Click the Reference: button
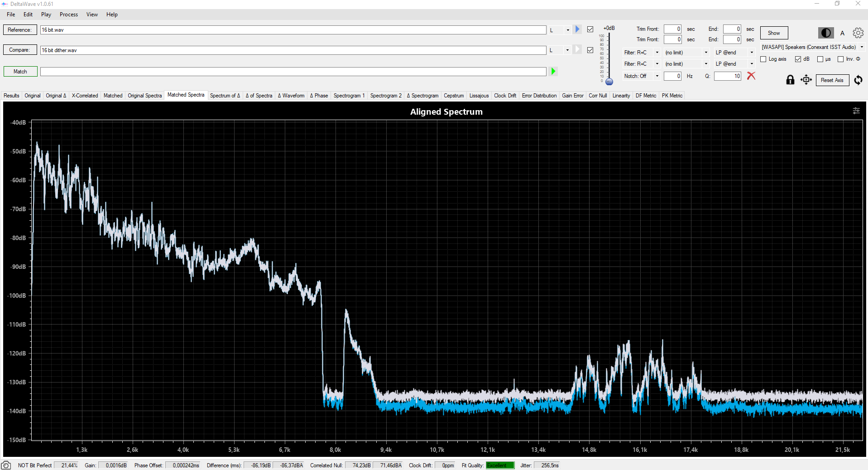The width and height of the screenshot is (868, 470). tap(19, 30)
